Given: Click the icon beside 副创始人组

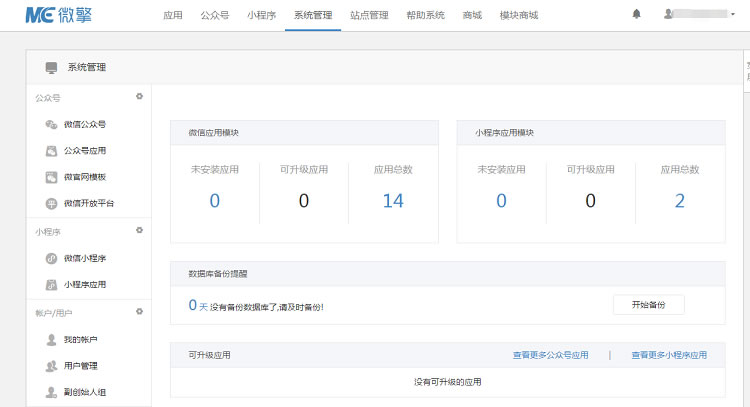Looking at the screenshot, I should [x=51, y=392].
